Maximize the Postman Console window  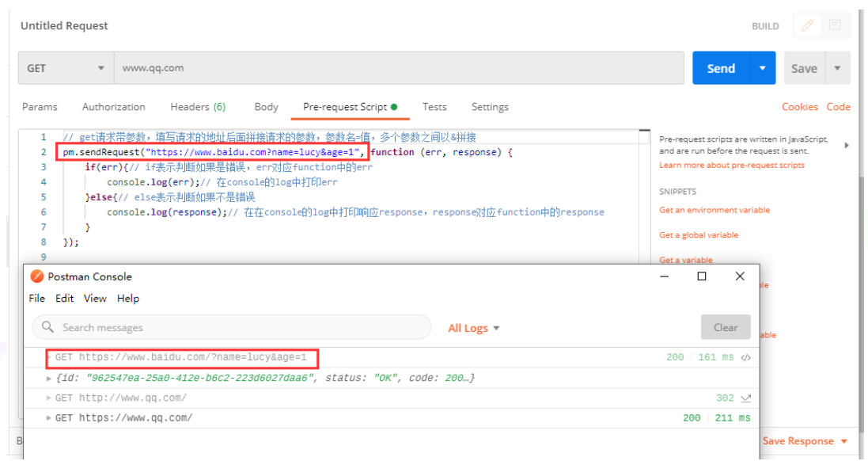tap(702, 276)
